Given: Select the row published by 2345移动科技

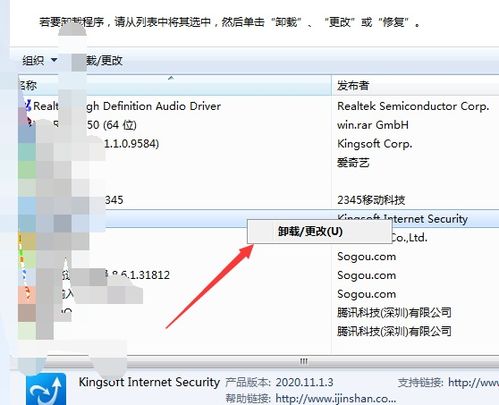Looking at the screenshot, I should coord(259,200).
